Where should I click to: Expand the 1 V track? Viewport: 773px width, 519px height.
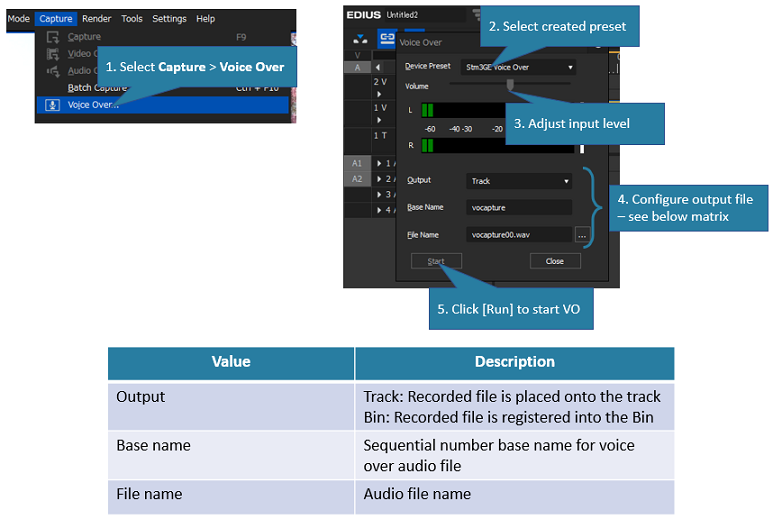point(379,120)
